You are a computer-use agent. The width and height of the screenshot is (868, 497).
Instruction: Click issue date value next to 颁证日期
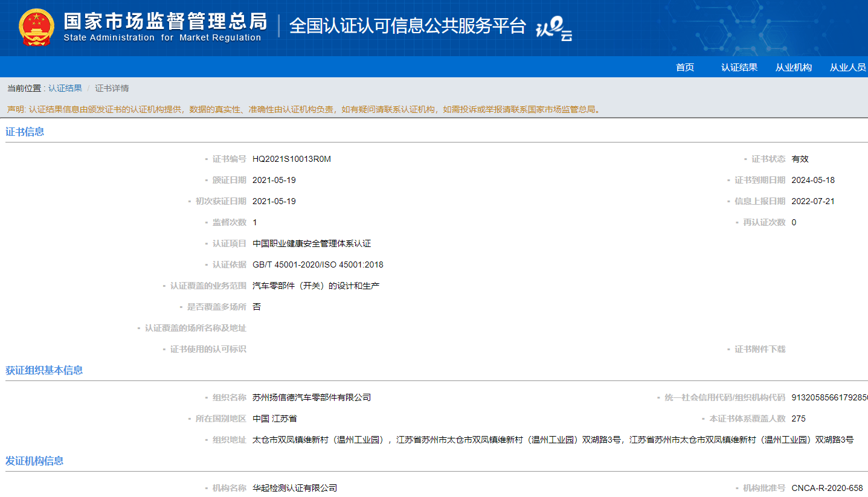(274, 180)
